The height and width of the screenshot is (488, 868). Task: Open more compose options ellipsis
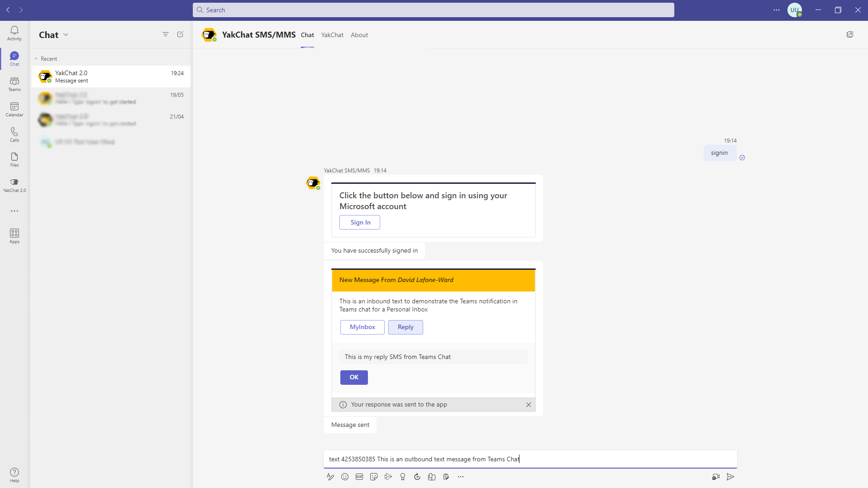pos(461,477)
